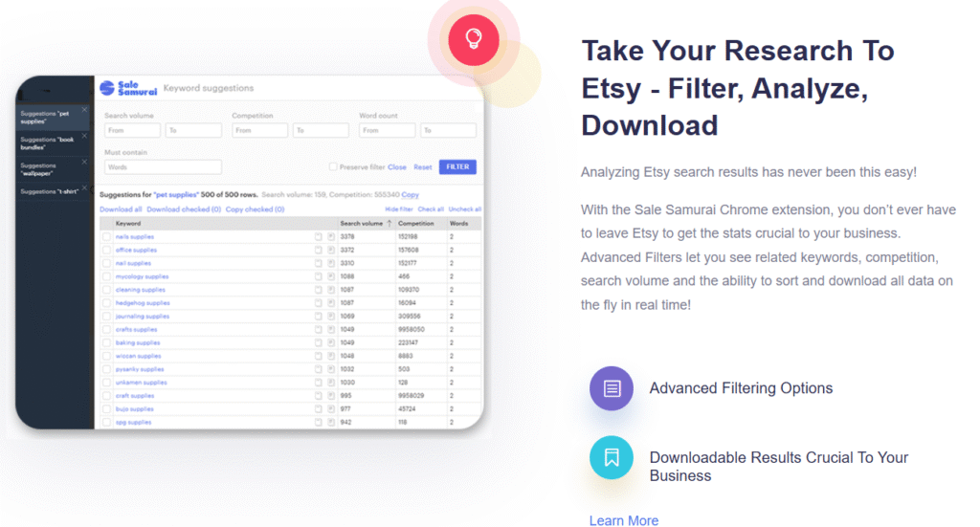Check the cleaning supplies row checkbox
The width and height of the screenshot is (980, 527).
pos(107,290)
